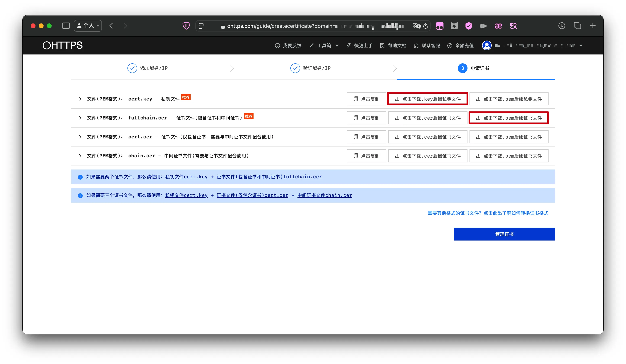Screen dimensions: 626x364
Task: Expand the fullchain.cer file row
Action: point(80,118)
